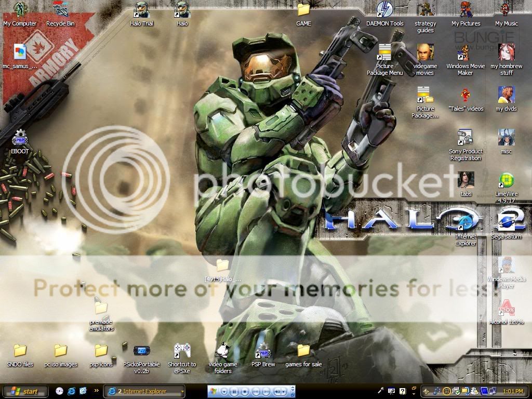
Task: Expand the Quick Launch overflow chevron
Action: coord(96,391)
